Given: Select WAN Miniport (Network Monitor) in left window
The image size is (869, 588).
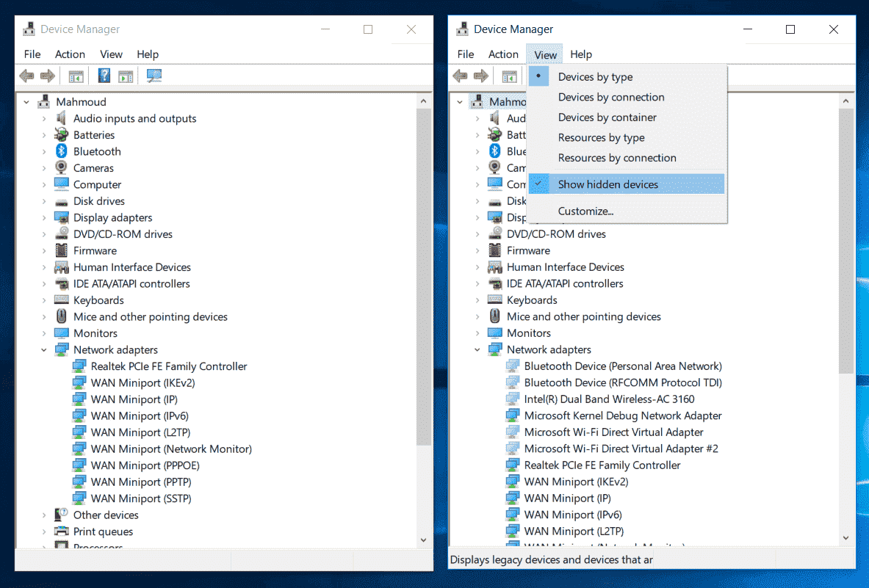Looking at the screenshot, I should point(171,449).
